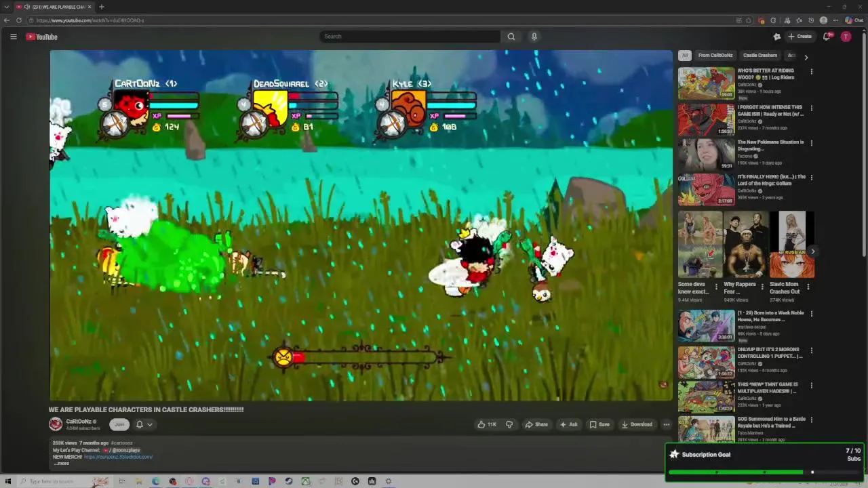
Task: Open Windows Start menu
Action: click(7, 481)
